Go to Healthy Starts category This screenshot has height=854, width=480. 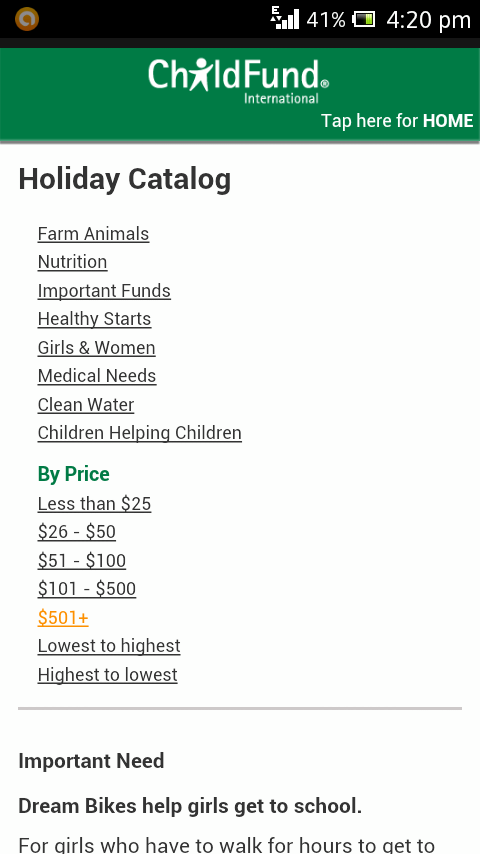click(x=94, y=319)
